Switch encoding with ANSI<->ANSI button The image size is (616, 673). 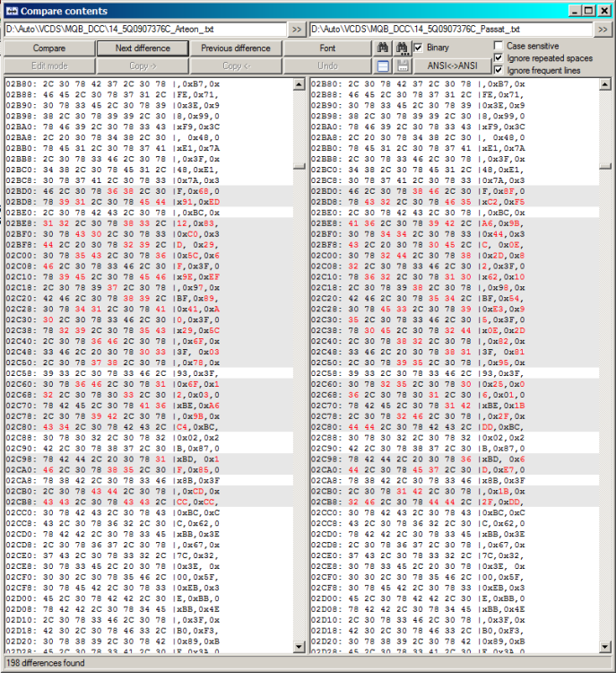(451, 66)
